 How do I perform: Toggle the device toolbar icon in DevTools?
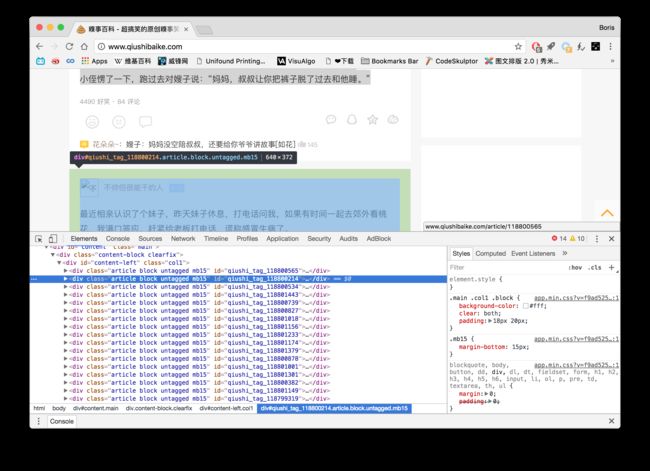(53, 239)
